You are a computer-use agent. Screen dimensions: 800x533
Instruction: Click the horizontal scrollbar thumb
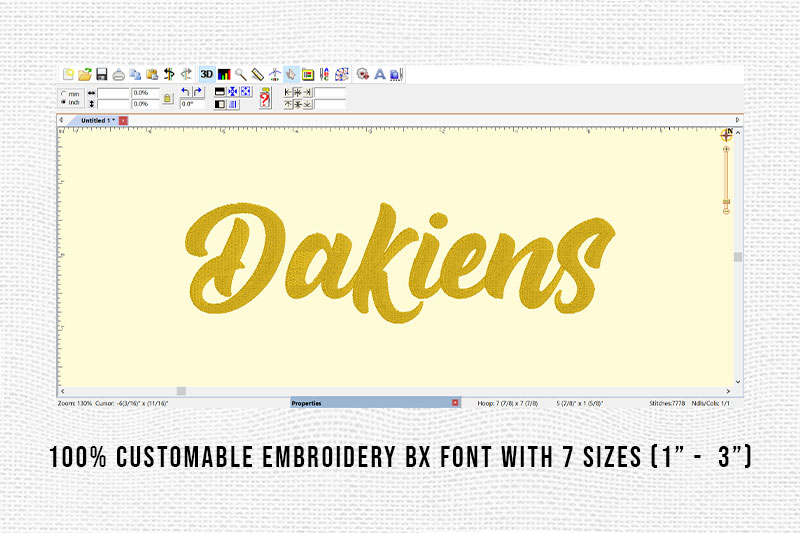(181, 391)
